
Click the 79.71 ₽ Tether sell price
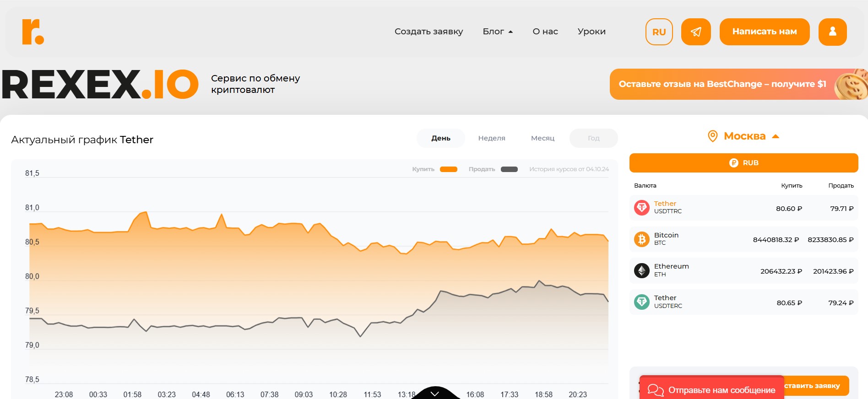[842, 209]
